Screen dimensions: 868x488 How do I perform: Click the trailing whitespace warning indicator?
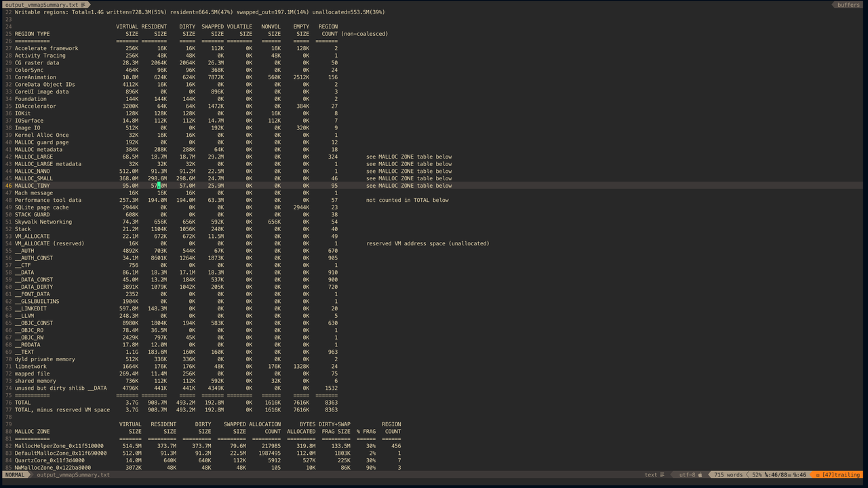click(837, 475)
